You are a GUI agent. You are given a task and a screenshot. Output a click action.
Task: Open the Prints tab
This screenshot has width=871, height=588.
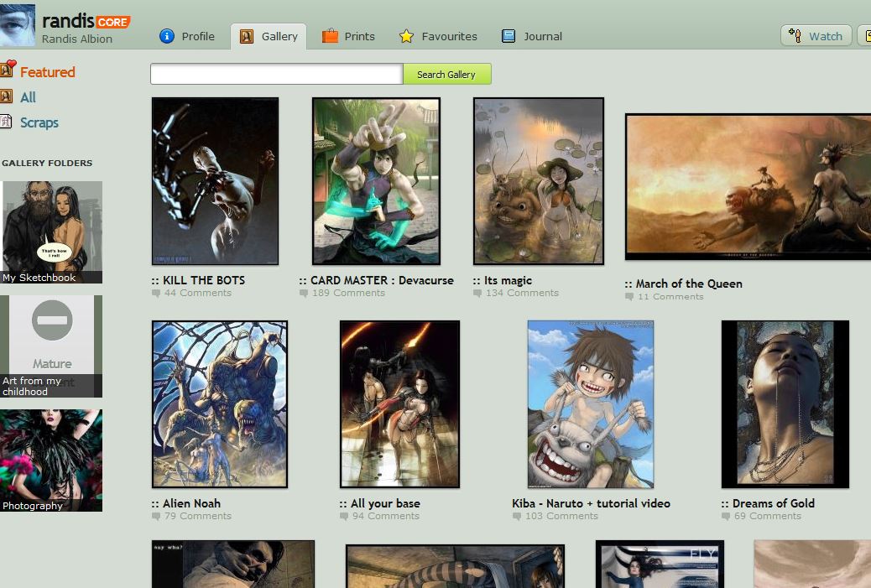point(349,36)
